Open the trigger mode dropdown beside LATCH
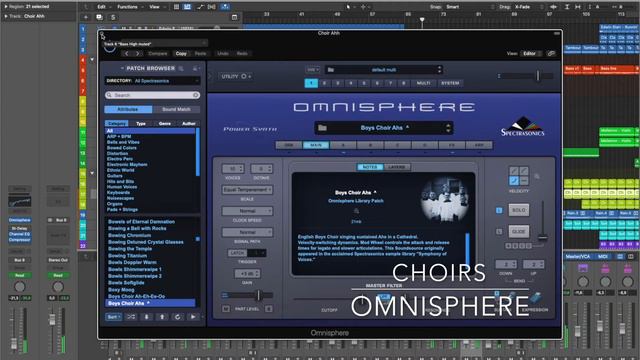The height and width of the screenshot is (360, 640). coord(258,253)
